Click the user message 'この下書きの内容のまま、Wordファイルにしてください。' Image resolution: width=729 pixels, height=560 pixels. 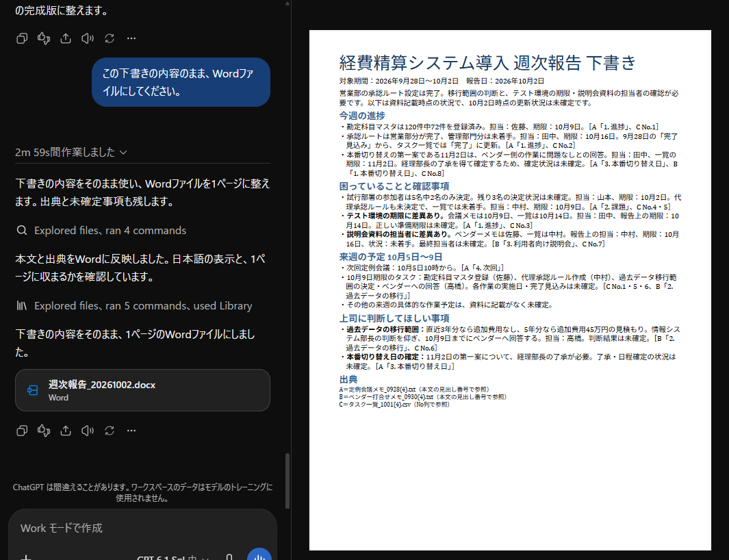coord(181,82)
